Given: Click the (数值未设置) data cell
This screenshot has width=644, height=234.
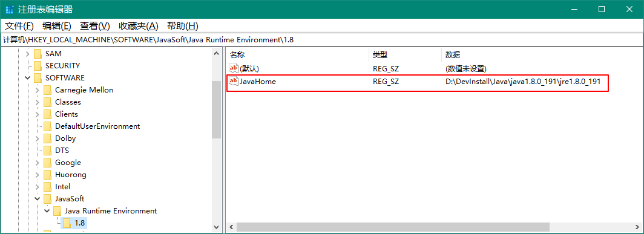Looking at the screenshot, I should (x=466, y=68).
